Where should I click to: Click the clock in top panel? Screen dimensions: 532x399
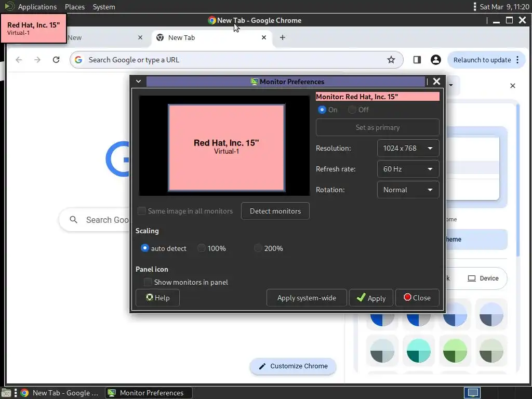(x=504, y=7)
